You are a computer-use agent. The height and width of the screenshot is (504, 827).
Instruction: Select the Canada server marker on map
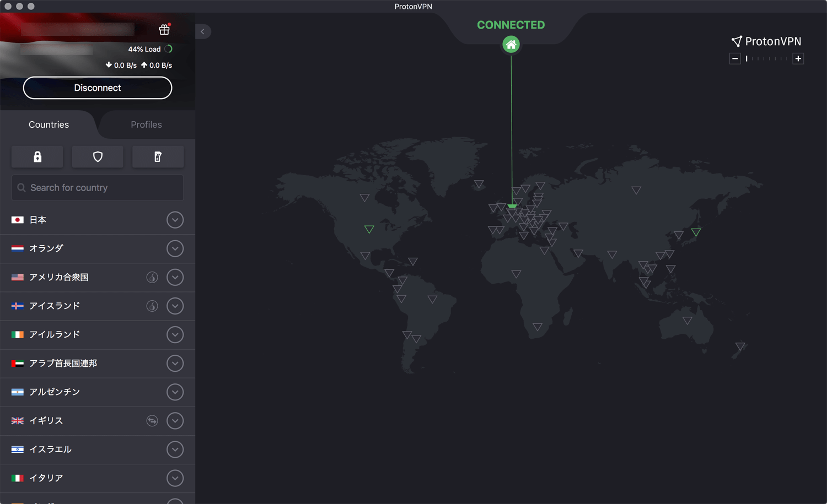click(364, 198)
